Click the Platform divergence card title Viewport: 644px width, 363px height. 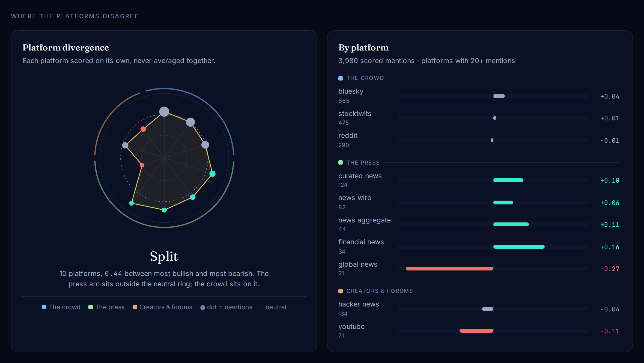tap(66, 48)
